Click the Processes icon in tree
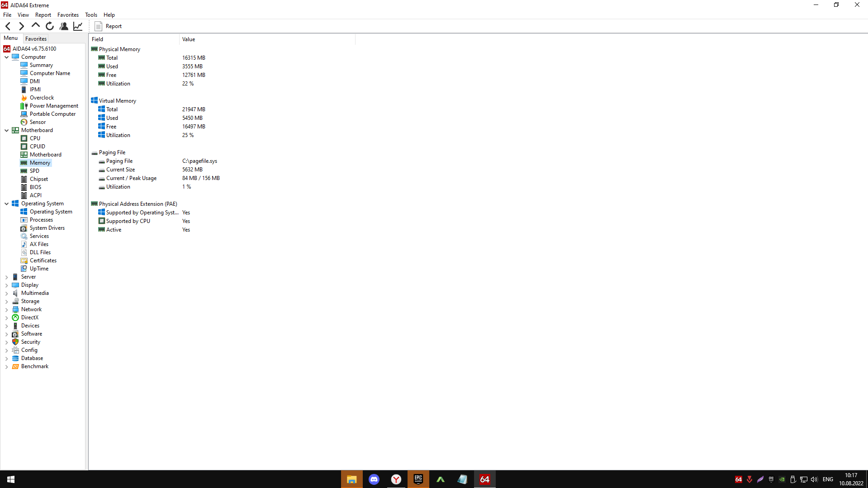This screenshot has width=868, height=488. tap(24, 220)
